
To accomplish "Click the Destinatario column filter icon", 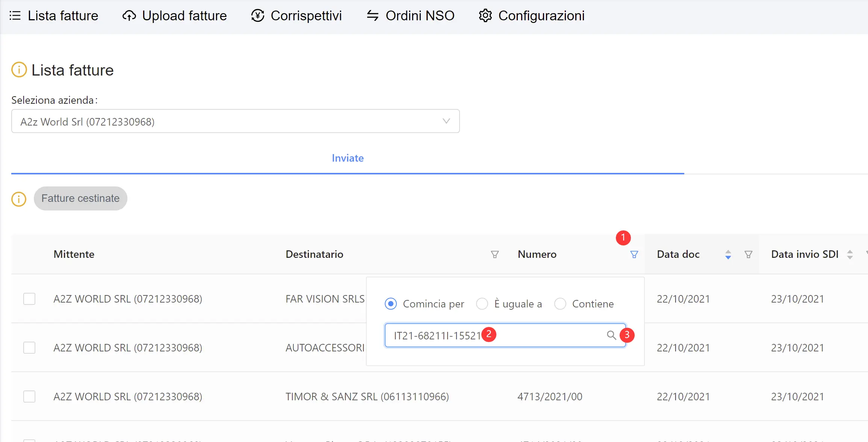I will click(494, 254).
